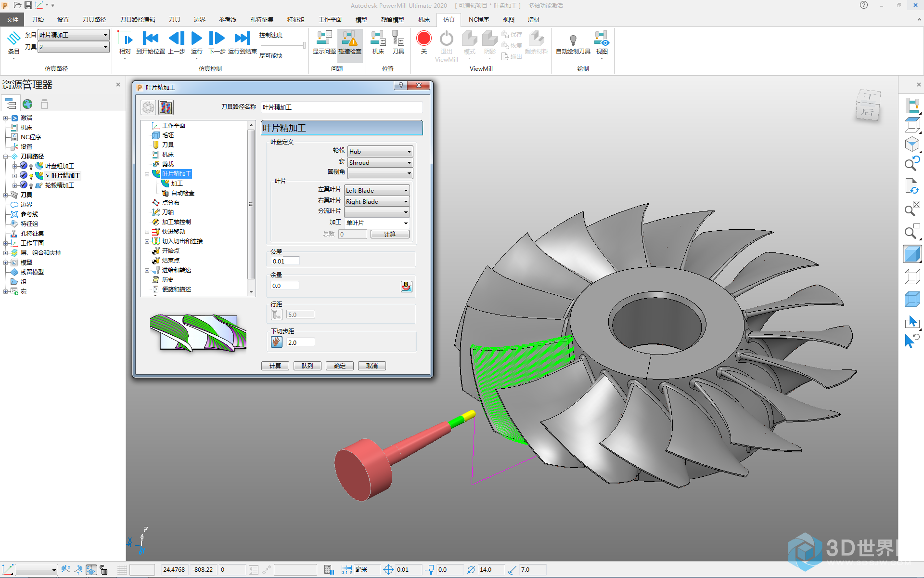Click the view orientation cube in viewport

[x=868, y=105]
